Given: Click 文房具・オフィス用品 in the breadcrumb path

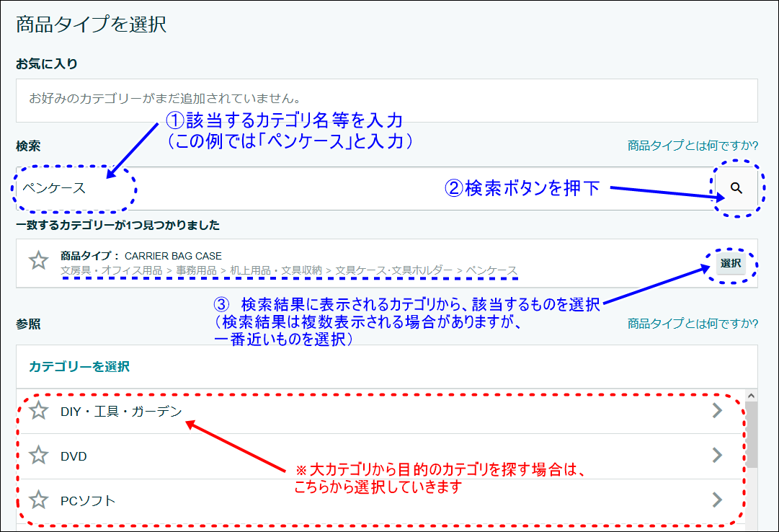Looking at the screenshot, I should point(111,270).
